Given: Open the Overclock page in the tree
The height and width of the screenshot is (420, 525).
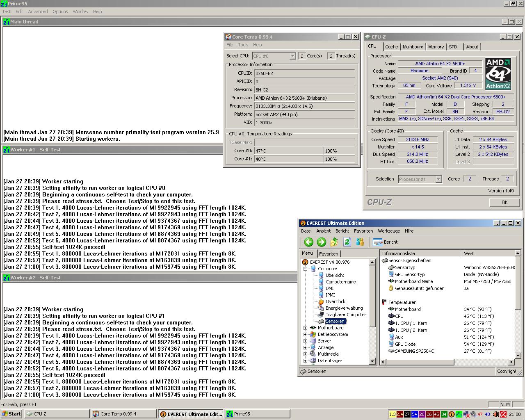Looking at the screenshot, I should (x=335, y=301).
